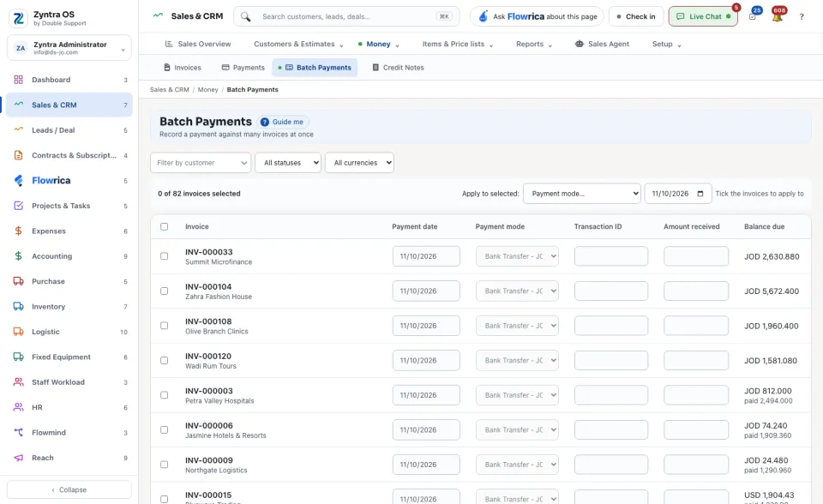Click the Sales Agent robot icon
The height and width of the screenshot is (504, 823).
point(580,44)
